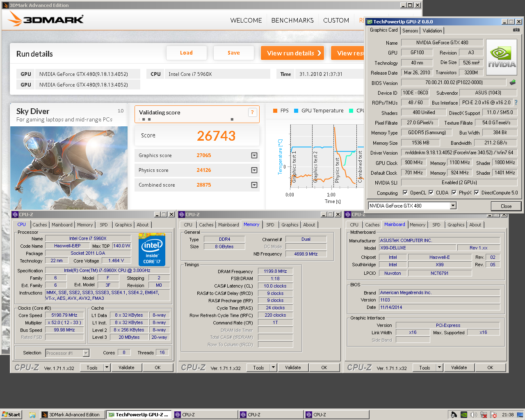The image size is (525, 420).
Task: Open Tools dropdown arrow in the Memory-tab CPU-Z window
Action: pyautogui.click(x=274, y=367)
